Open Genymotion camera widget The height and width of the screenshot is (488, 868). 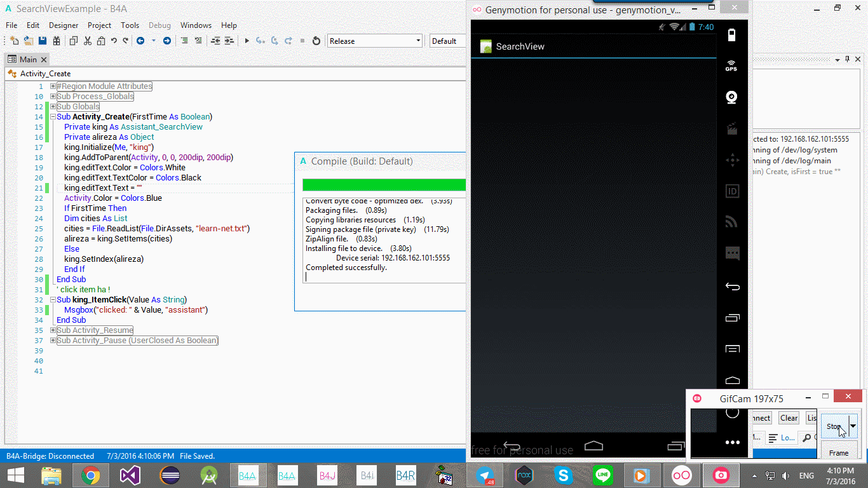pyautogui.click(x=732, y=97)
